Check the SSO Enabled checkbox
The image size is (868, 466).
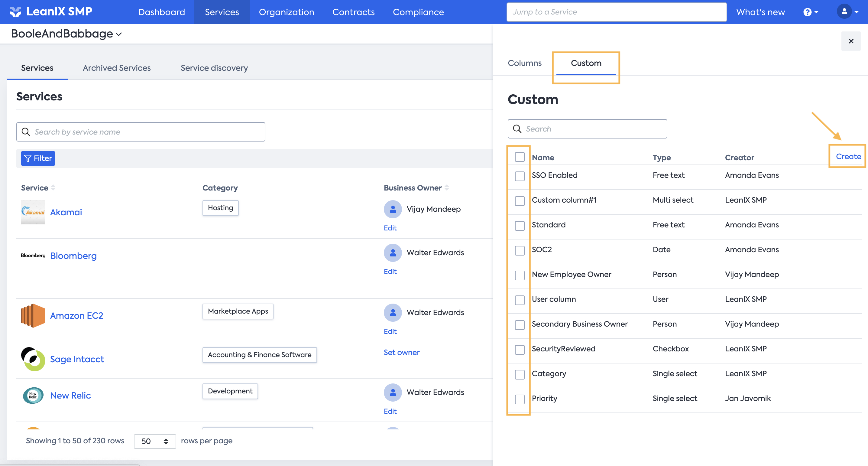click(520, 176)
